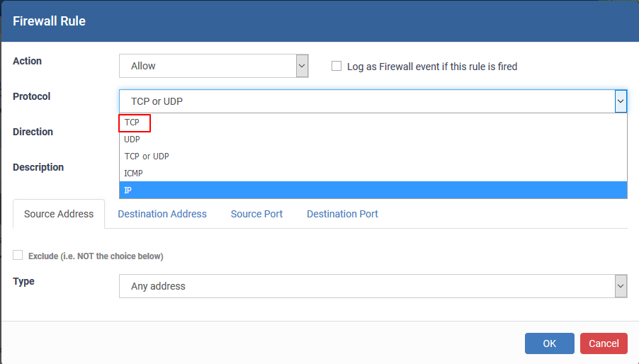Expand the Type address dropdown arrow
The height and width of the screenshot is (364, 639).
click(x=621, y=286)
